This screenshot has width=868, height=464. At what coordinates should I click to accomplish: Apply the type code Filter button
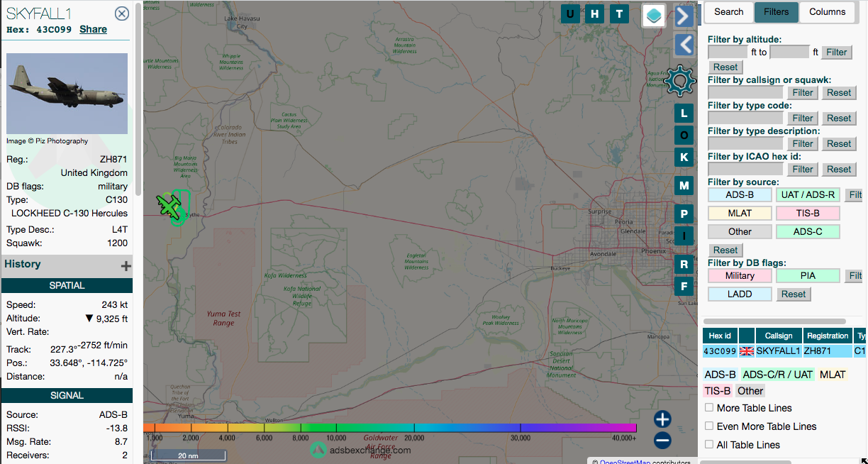tap(803, 118)
